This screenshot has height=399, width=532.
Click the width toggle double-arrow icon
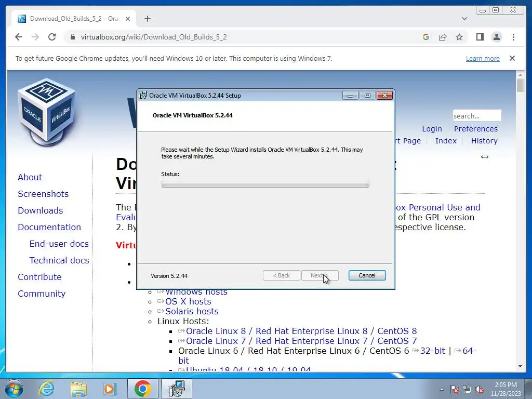pos(485,157)
